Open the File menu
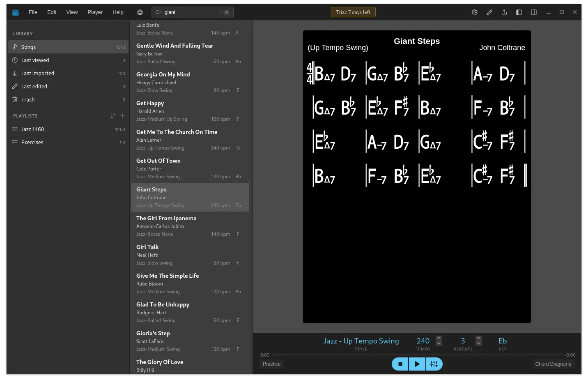Viewport: 588px width, 387px height. (33, 12)
